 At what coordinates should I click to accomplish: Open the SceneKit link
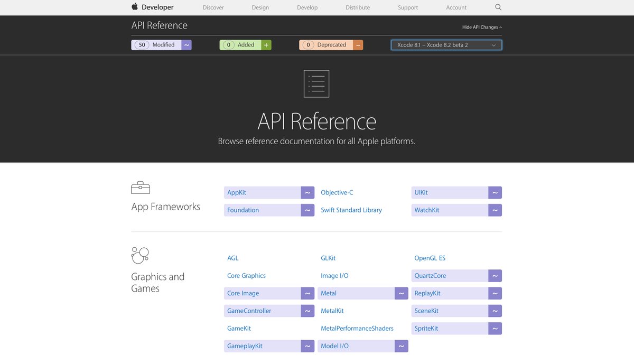point(426,311)
